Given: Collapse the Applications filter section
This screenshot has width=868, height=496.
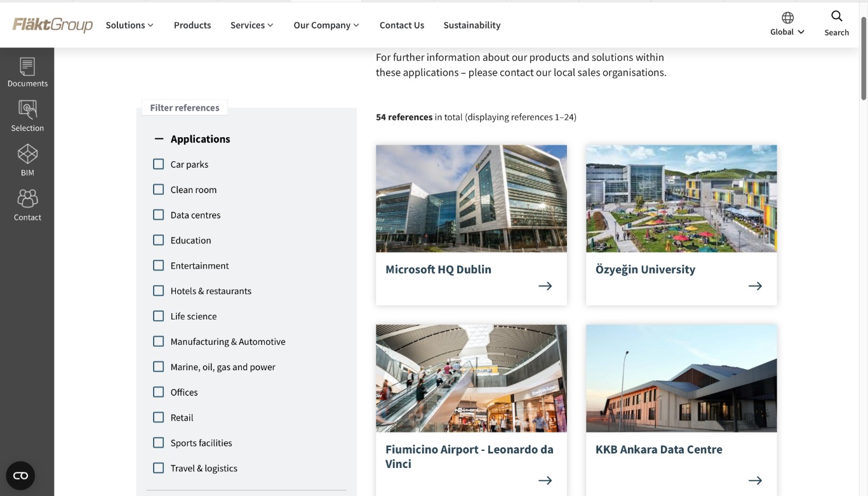Looking at the screenshot, I should (x=159, y=138).
